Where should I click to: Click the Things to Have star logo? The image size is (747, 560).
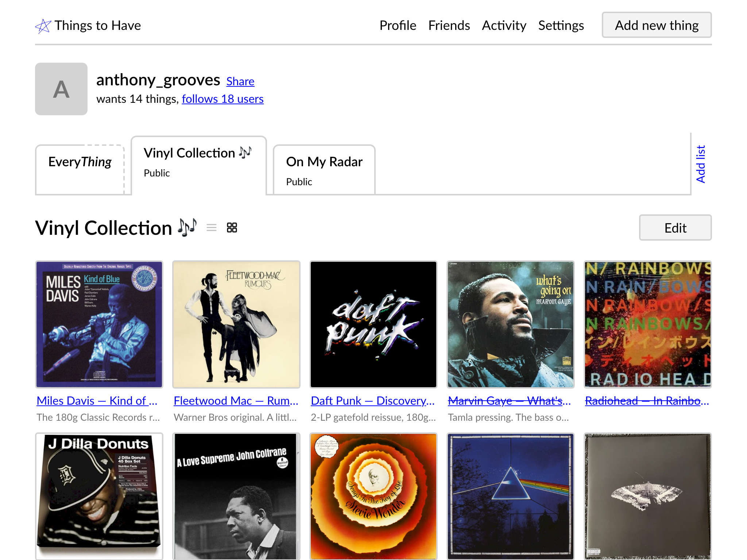coord(43,26)
